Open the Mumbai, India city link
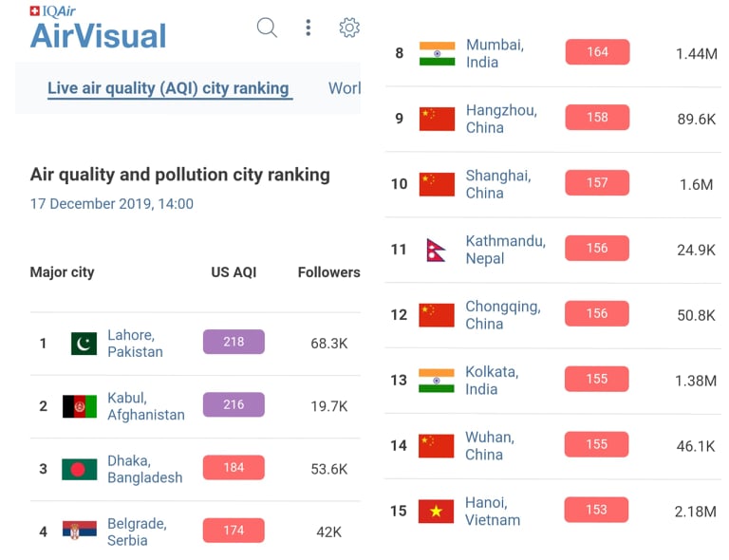This screenshot has width=729, height=560. (495, 53)
